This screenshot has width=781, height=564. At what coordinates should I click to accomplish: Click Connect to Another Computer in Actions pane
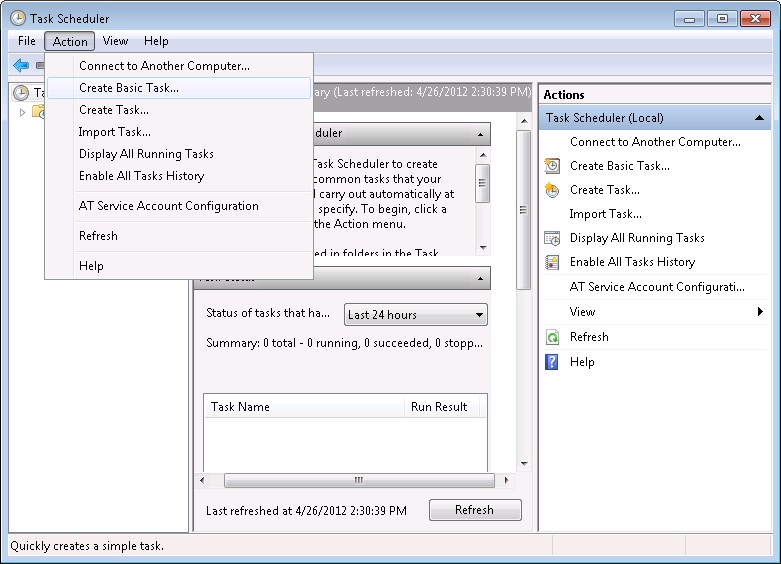click(x=655, y=142)
